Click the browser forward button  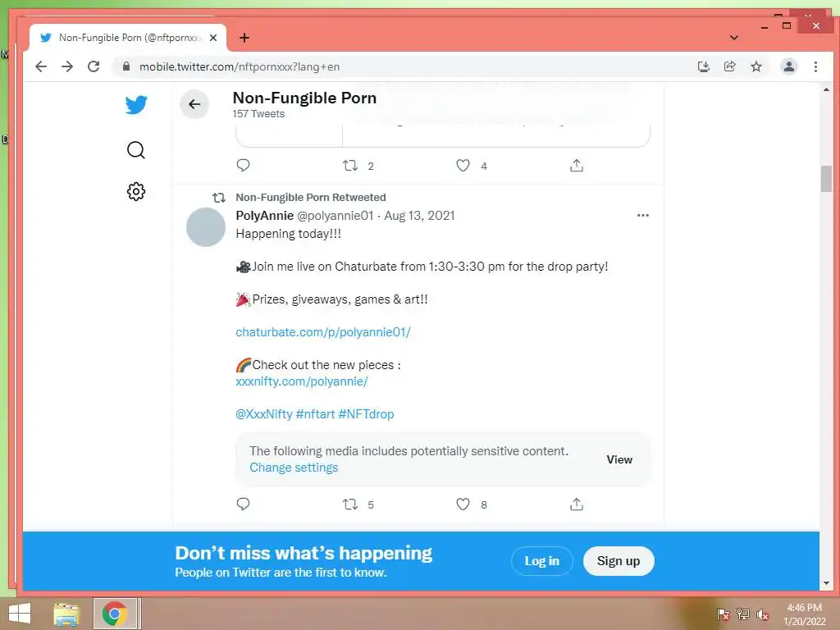pos(67,66)
